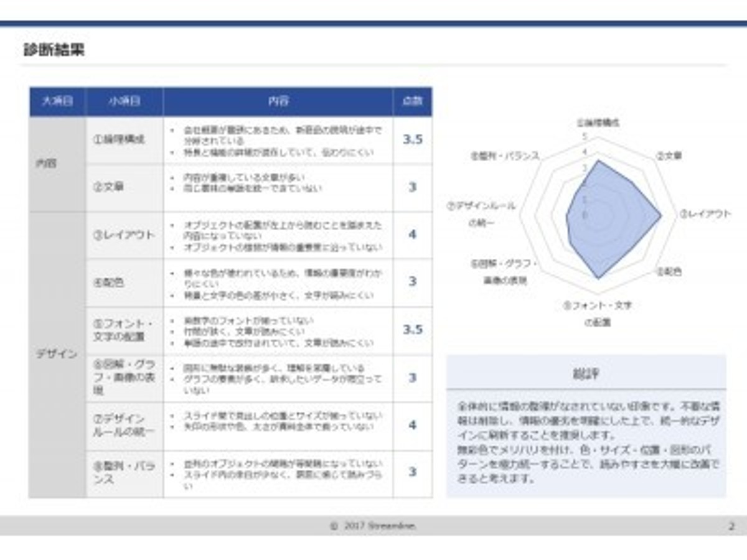Viewport: 747px width, 560px height.
Task: Click the slide title 診断結果
Action: click(x=54, y=50)
